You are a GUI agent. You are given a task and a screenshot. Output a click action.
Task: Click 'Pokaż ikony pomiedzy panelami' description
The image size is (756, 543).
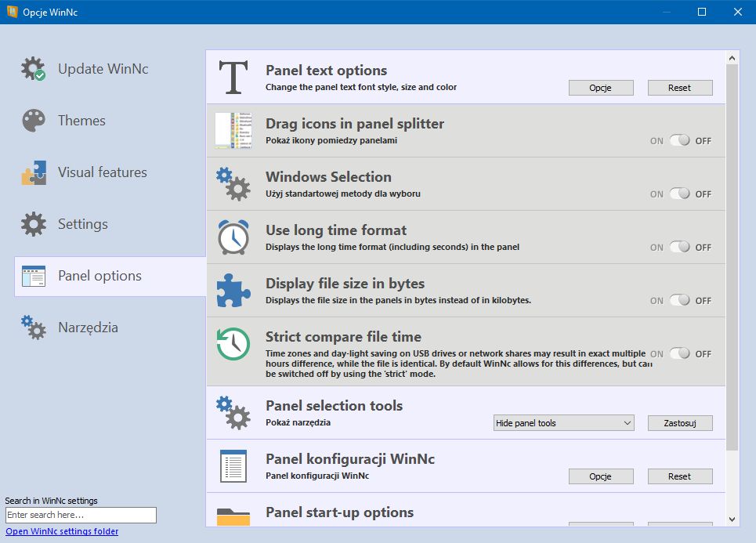(331, 140)
